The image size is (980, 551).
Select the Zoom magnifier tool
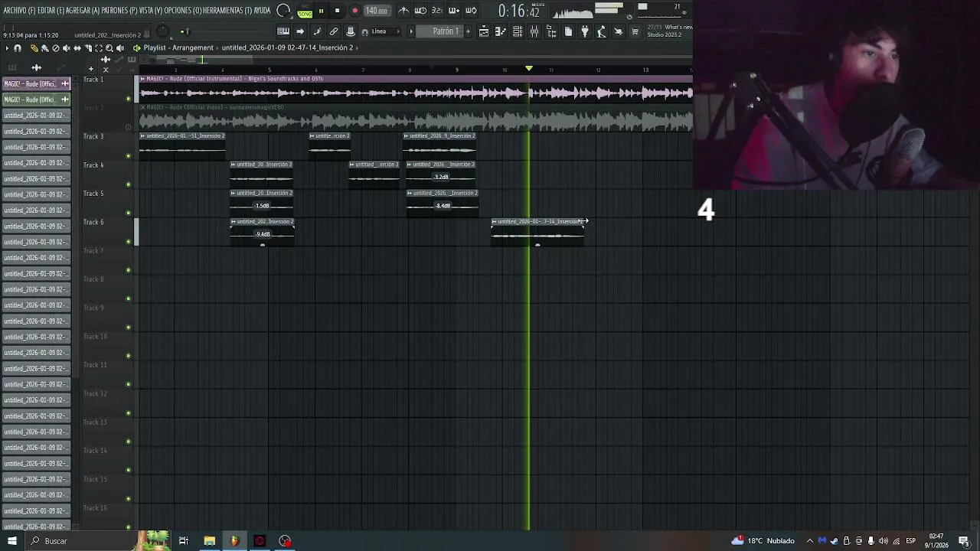(x=109, y=48)
